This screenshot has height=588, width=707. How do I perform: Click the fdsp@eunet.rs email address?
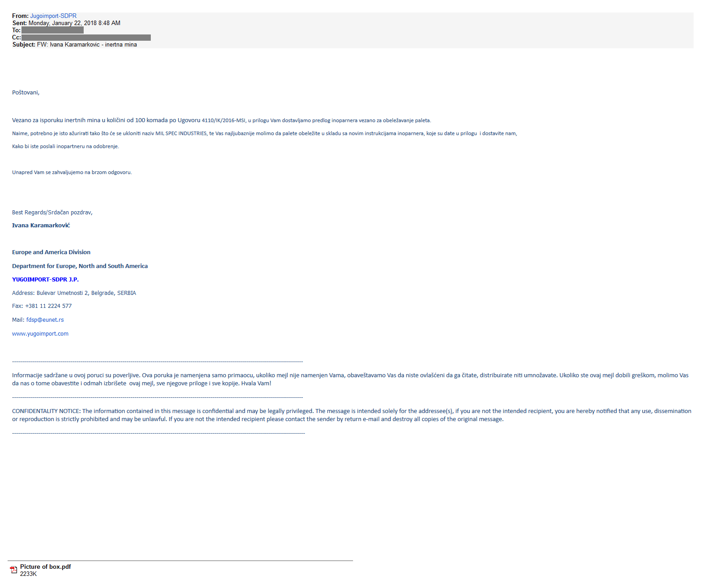tap(45, 320)
